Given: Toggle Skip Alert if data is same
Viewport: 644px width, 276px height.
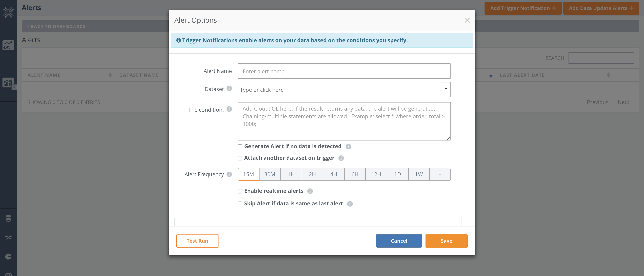Looking at the screenshot, I should coord(240,204).
